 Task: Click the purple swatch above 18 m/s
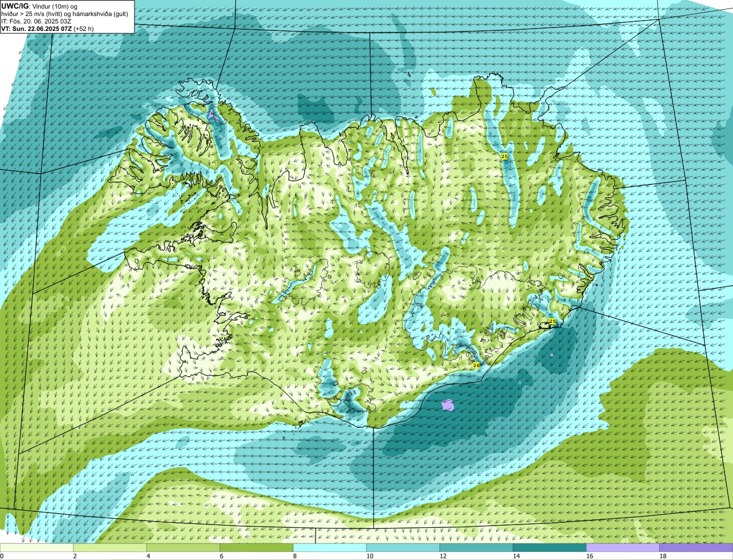click(x=696, y=547)
